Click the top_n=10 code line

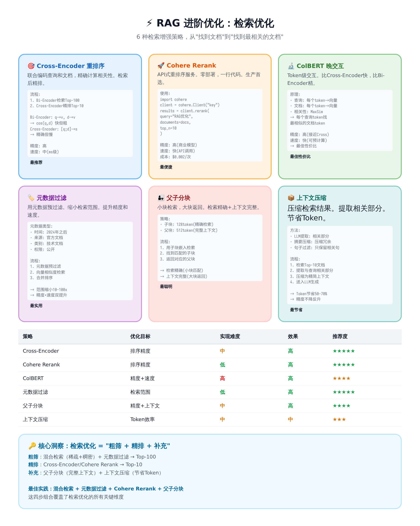click(x=168, y=128)
